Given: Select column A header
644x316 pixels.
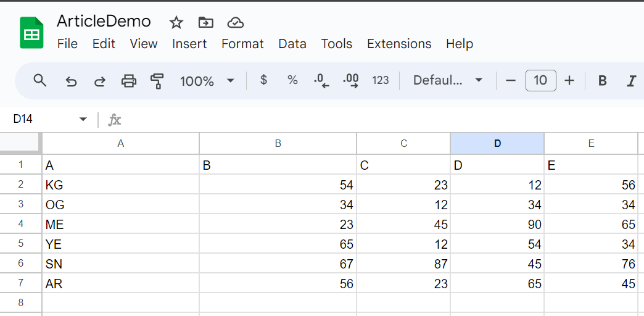Looking at the screenshot, I should coord(120,143).
